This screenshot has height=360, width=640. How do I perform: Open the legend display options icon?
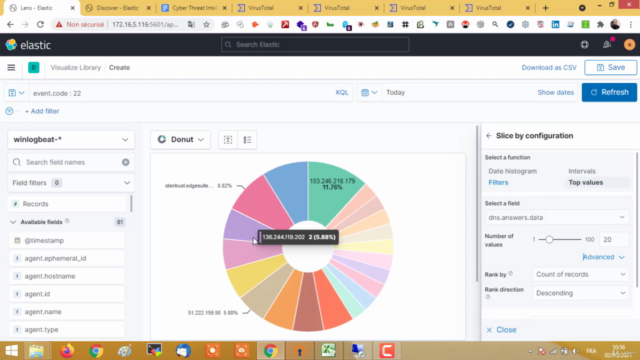coord(247,140)
